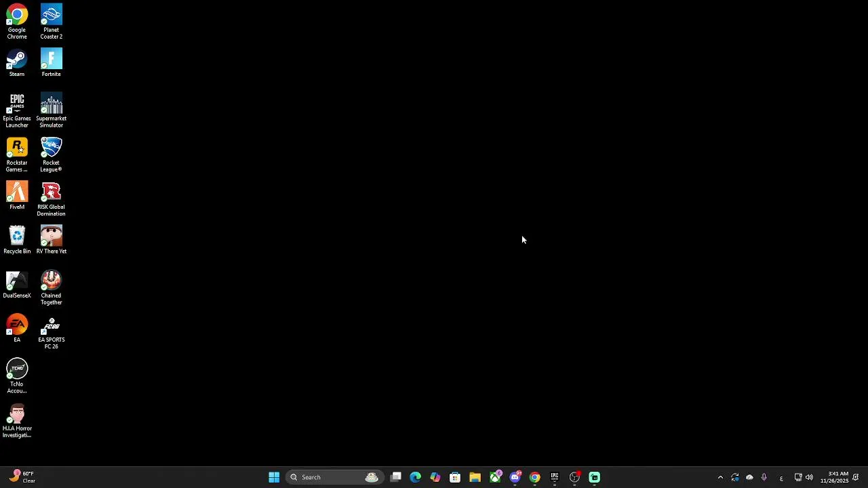Click the microphone tray icon

(764, 477)
